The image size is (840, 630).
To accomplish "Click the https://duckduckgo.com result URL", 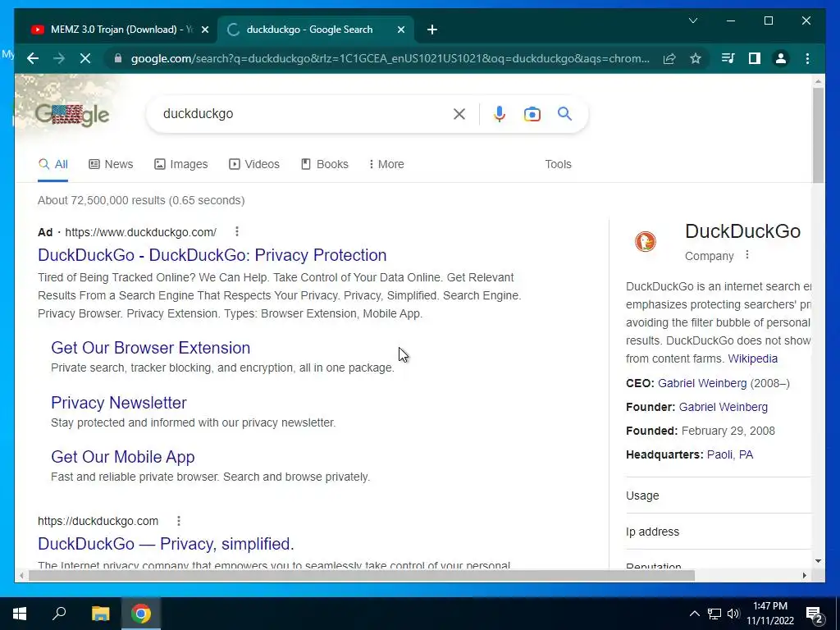I will [98, 521].
